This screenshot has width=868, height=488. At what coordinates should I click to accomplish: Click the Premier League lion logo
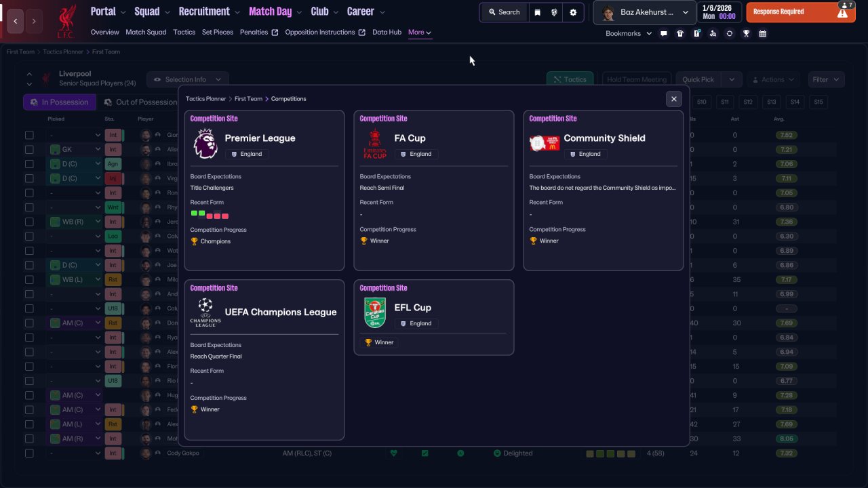tap(205, 144)
